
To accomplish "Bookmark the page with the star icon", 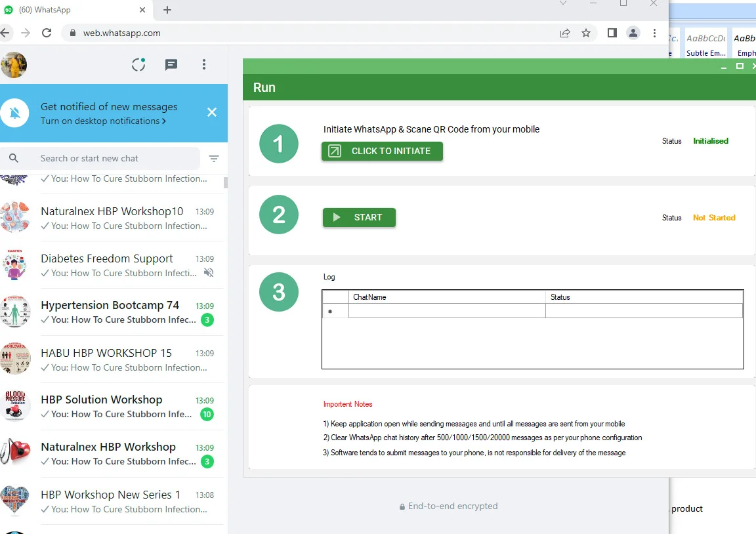I will point(586,33).
